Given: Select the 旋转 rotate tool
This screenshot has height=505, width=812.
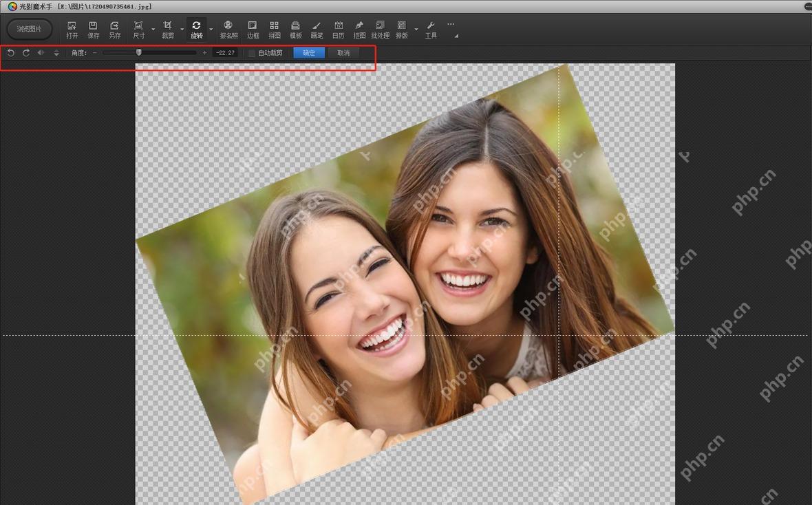Looking at the screenshot, I should (x=196, y=30).
